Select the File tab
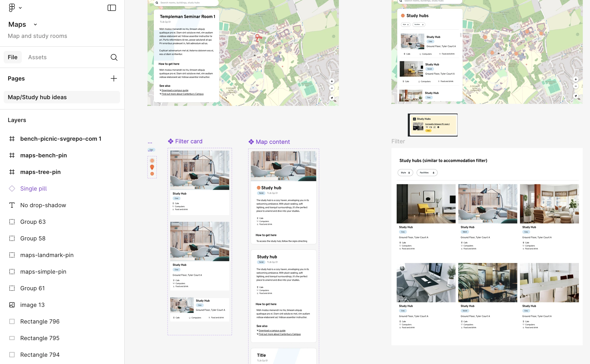590x364 pixels. [x=12, y=57]
